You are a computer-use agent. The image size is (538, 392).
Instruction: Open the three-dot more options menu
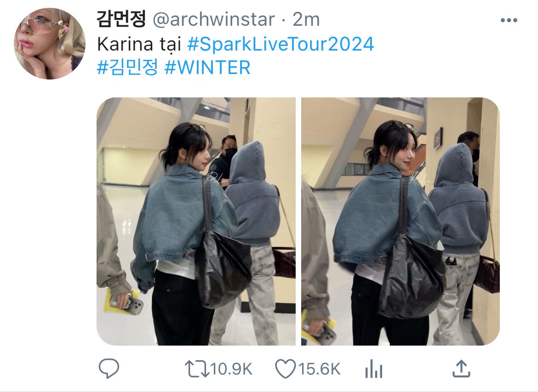coord(509,20)
